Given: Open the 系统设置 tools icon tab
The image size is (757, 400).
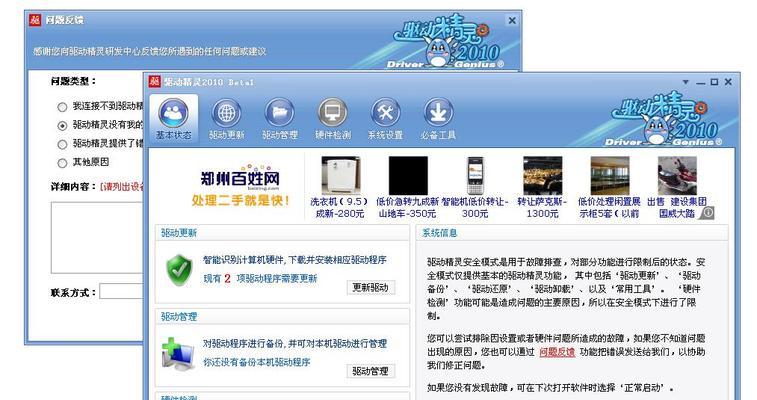Looking at the screenshot, I should click(x=385, y=119).
